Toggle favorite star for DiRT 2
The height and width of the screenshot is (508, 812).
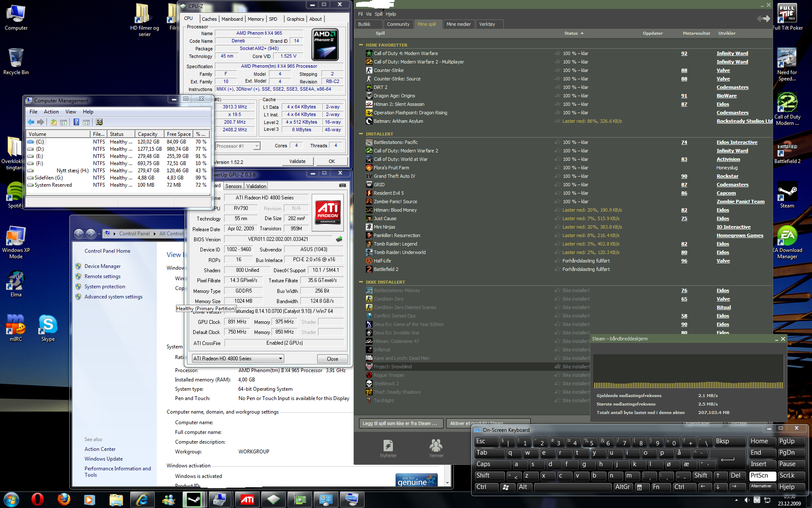pos(557,87)
